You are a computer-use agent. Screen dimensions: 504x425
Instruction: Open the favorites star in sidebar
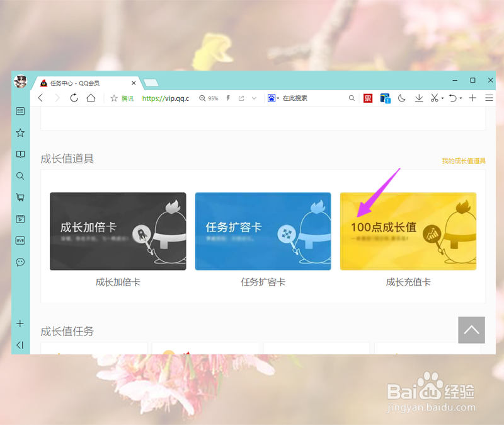click(x=20, y=132)
